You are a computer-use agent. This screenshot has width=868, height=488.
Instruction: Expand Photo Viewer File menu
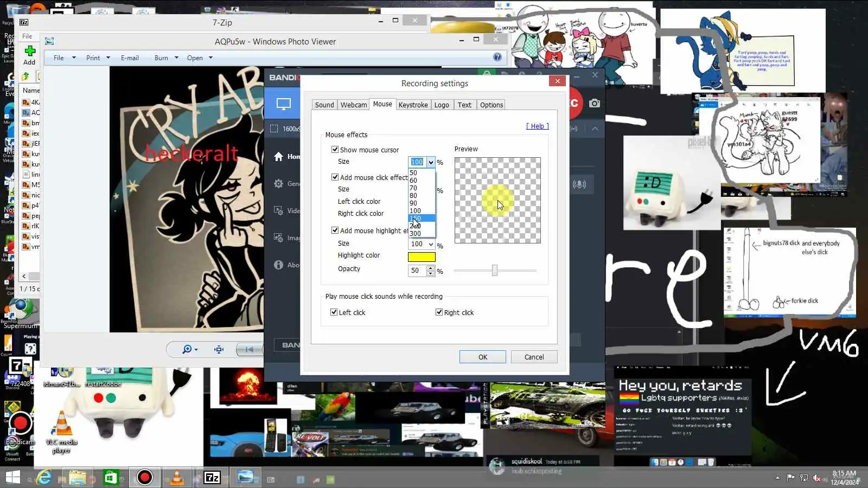(65, 58)
